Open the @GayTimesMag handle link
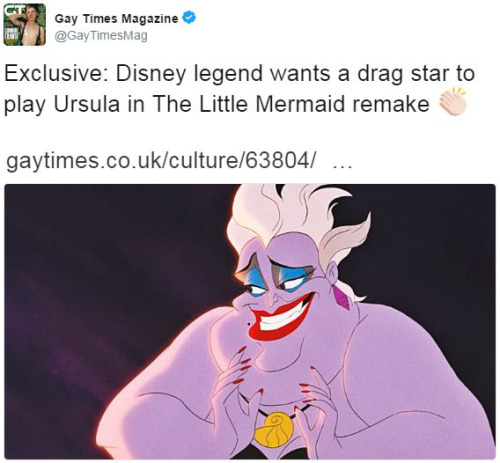The width and height of the screenshot is (500, 463). click(101, 35)
